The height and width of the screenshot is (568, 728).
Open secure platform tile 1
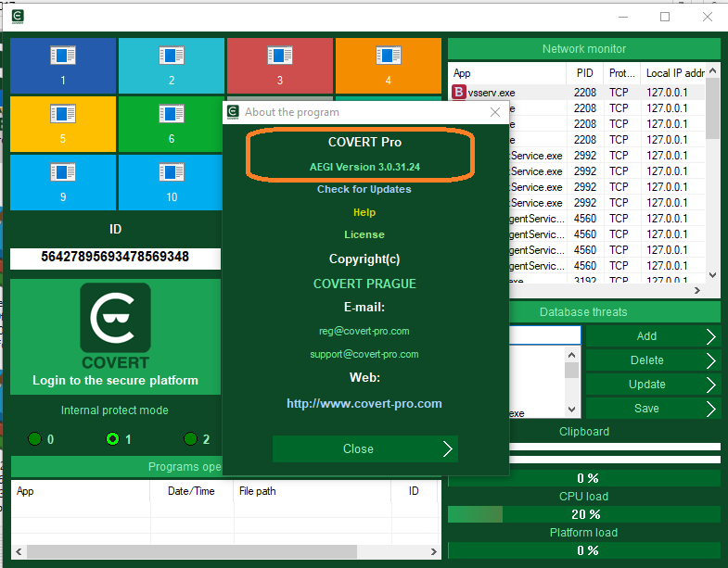pos(63,66)
